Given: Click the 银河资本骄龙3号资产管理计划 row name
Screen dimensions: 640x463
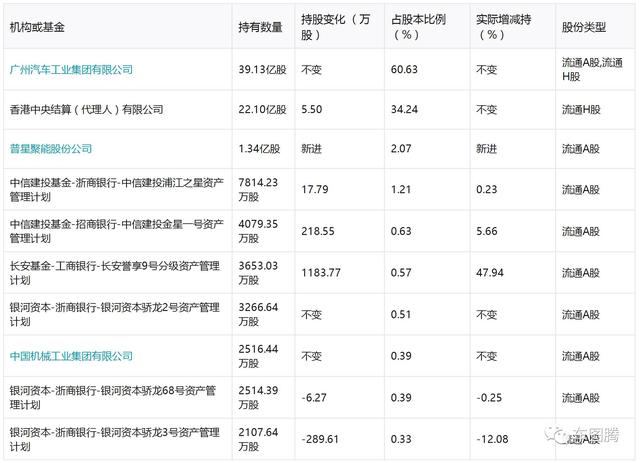Looking at the screenshot, I should tap(115, 439).
